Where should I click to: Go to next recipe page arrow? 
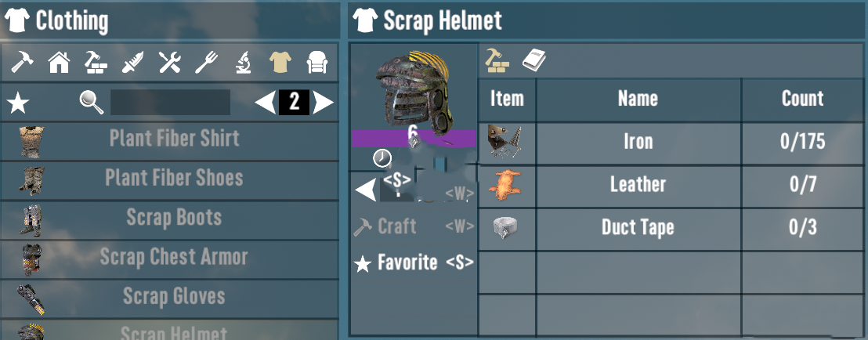click(323, 103)
